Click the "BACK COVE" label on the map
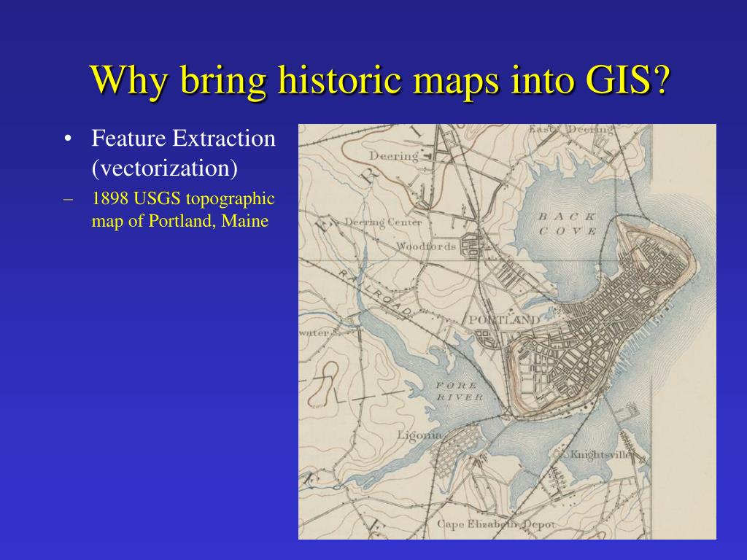This screenshot has width=747, height=560. click(567, 224)
